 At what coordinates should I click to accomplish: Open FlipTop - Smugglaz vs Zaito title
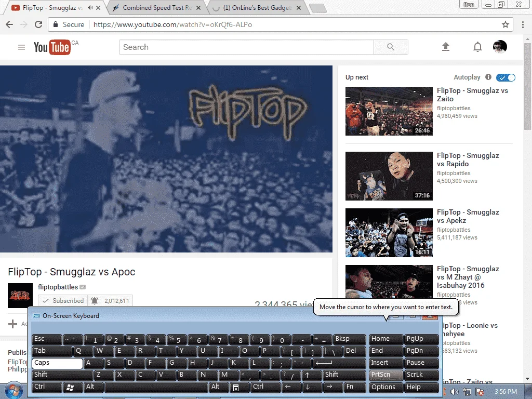click(x=472, y=95)
